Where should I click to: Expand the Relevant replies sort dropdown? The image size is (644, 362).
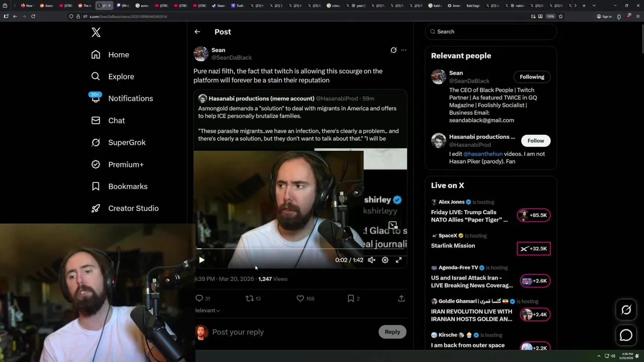coord(208,311)
